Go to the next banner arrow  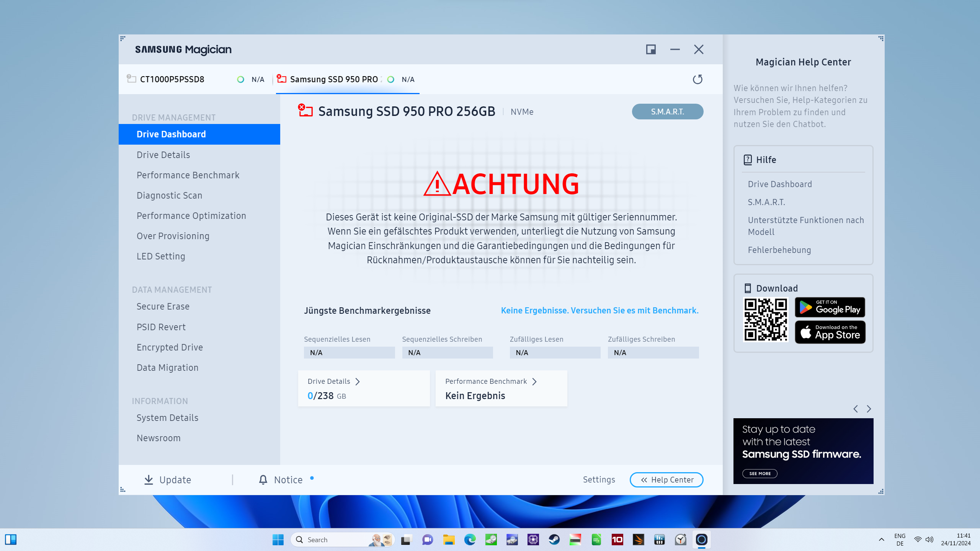(x=869, y=409)
